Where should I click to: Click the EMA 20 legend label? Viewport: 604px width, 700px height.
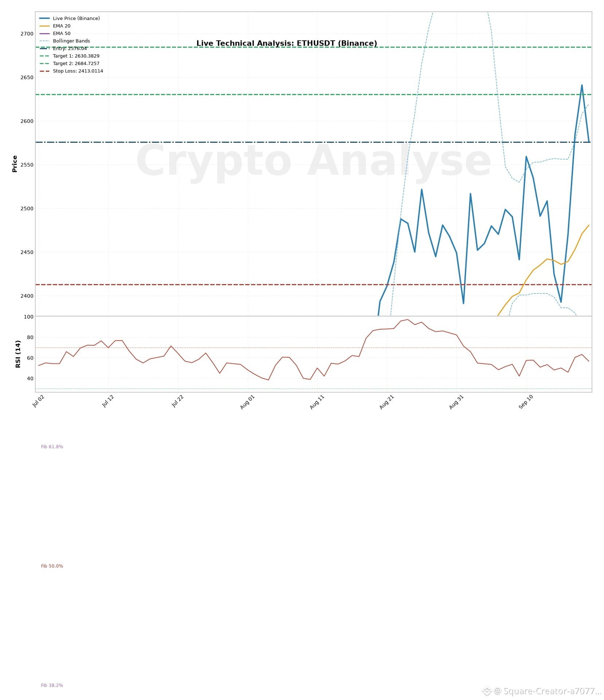point(62,26)
